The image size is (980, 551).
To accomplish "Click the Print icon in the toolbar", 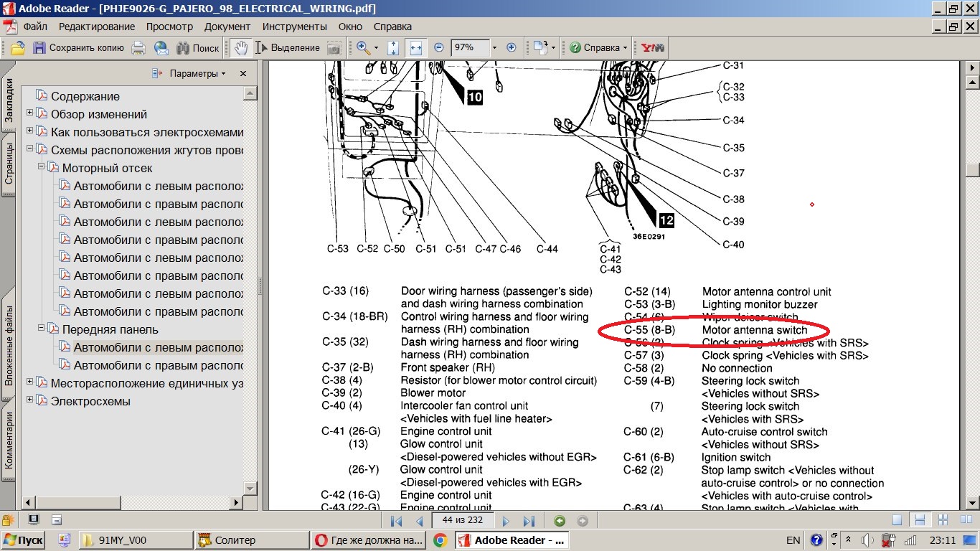I will (x=138, y=48).
